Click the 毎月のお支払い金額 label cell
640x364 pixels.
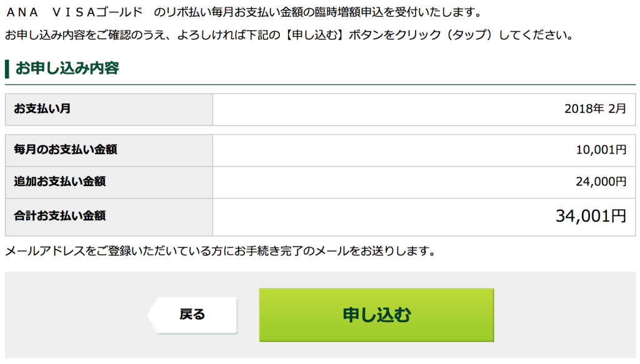(x=109, y=150)
